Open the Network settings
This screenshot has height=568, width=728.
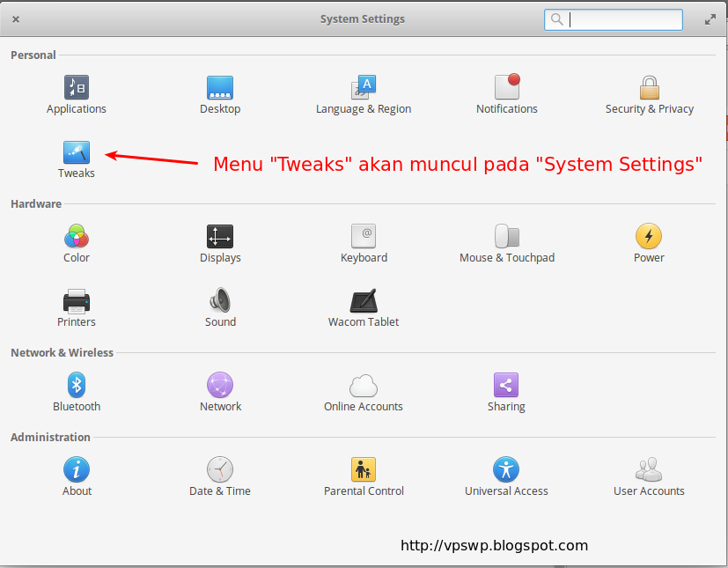220,393
